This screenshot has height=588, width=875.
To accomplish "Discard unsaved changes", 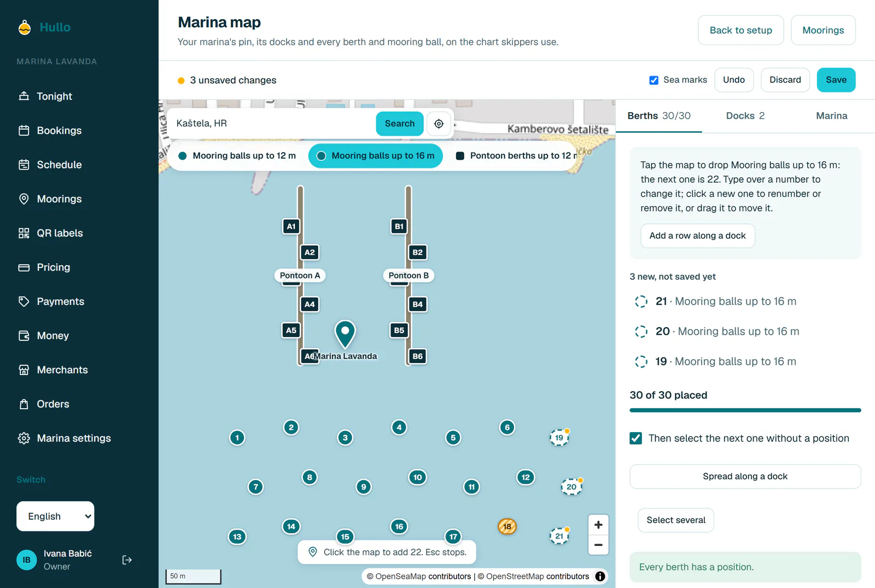I will point(785,80).
